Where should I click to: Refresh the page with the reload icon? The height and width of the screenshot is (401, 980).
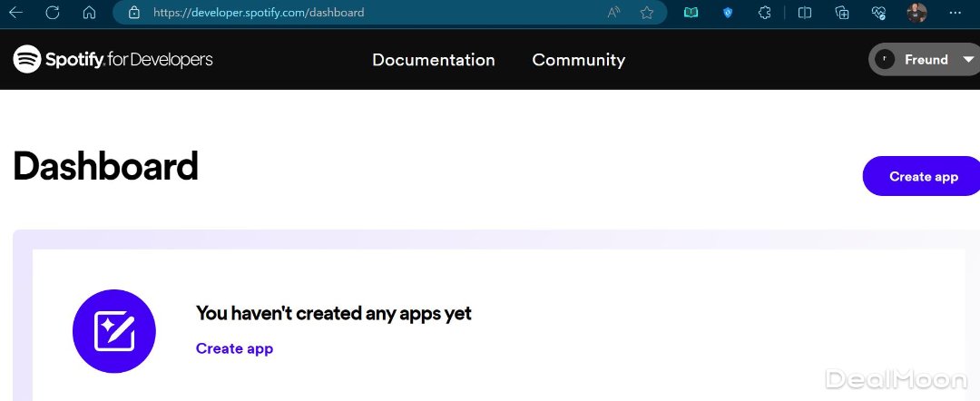tap(53, 13)
